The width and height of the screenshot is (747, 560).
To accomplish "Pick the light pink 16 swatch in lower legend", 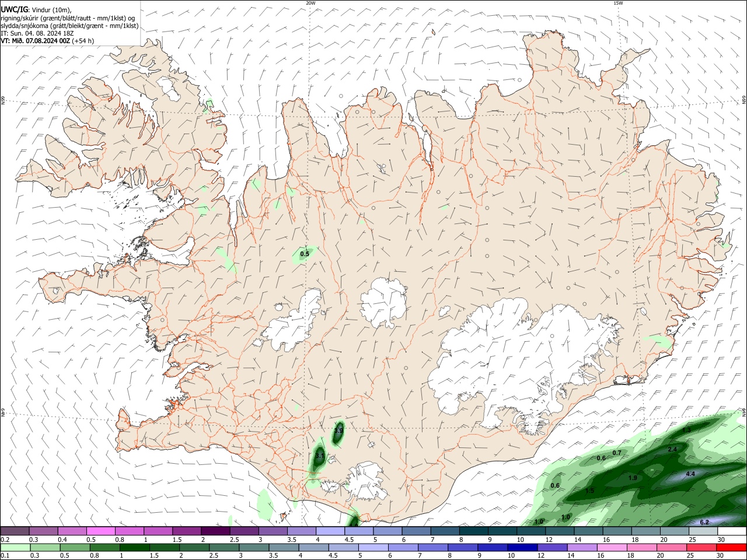I will point(611,548).
